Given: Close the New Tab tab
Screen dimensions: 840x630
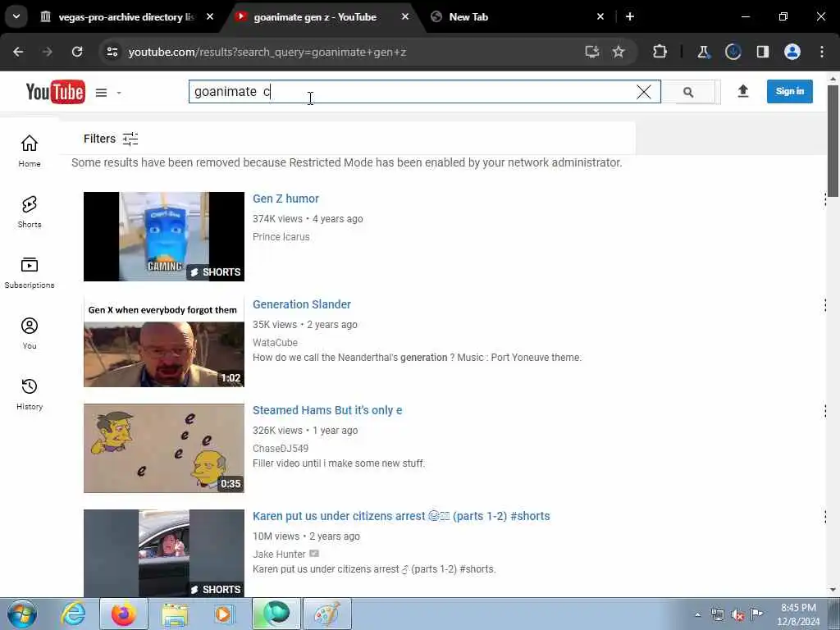Looking at the screenshot, I should pos(600,16).
